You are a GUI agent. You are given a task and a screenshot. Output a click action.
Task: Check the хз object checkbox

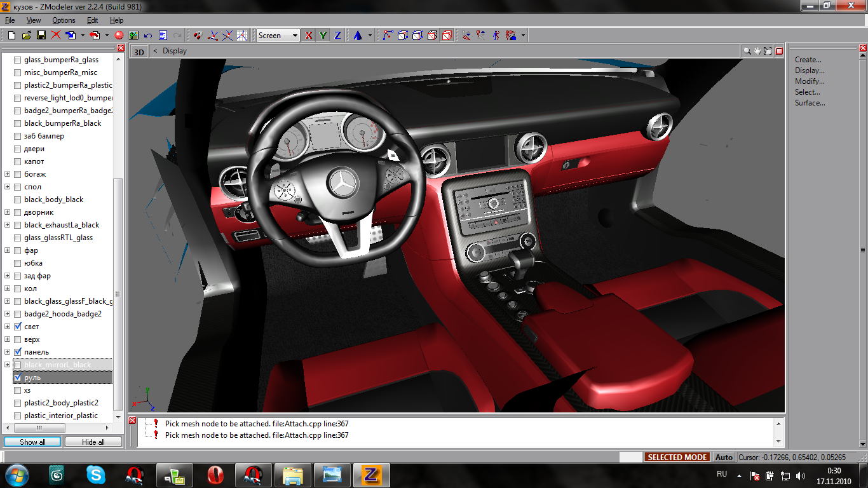click(x=18, y=390)
